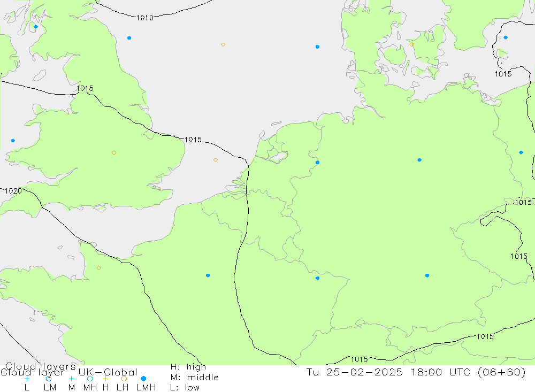Click the 'UK-Global' model label
The width and height of the screenshot is (535, 392).
tap(108, 372)
